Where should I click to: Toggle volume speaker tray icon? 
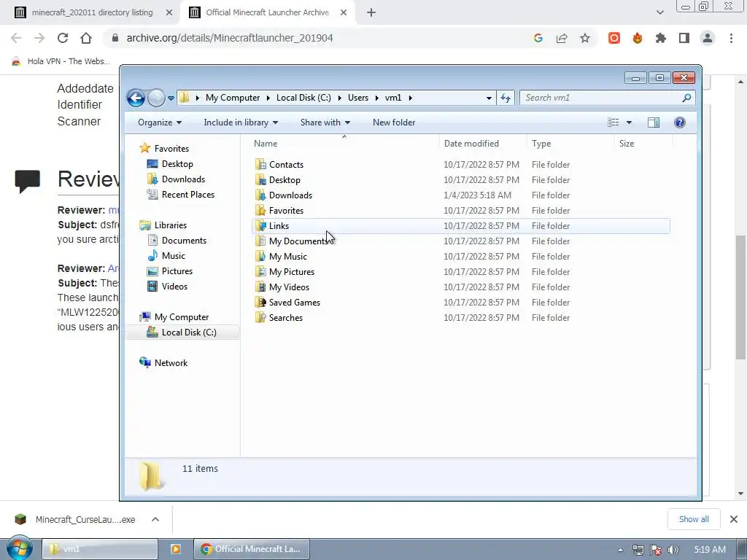click(x=673, y=550)
